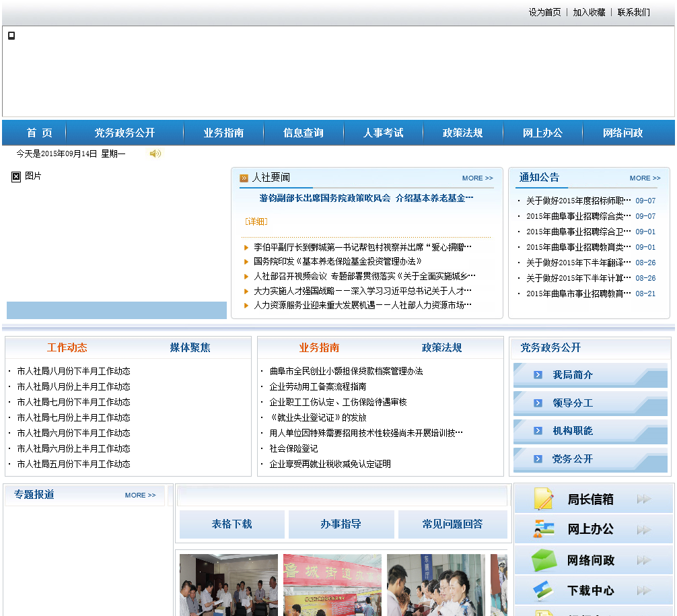Viewport: 677px width, 616px height.
Task: Expand 通知公告 list with MORE link
Action: (645, 178)
